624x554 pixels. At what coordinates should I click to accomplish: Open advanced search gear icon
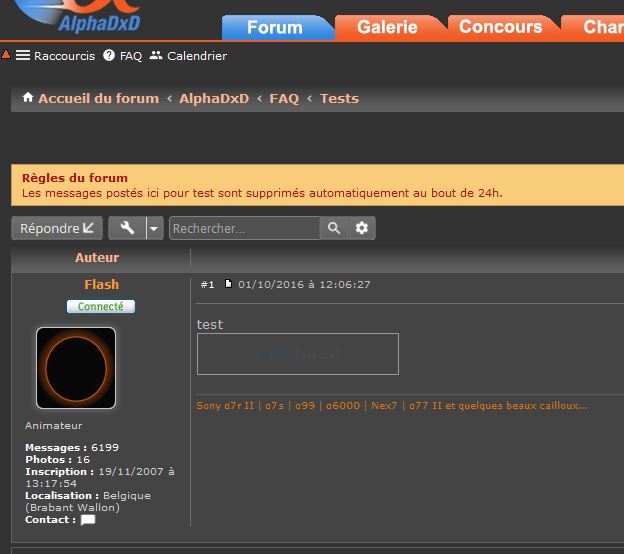tap(361, 228)
